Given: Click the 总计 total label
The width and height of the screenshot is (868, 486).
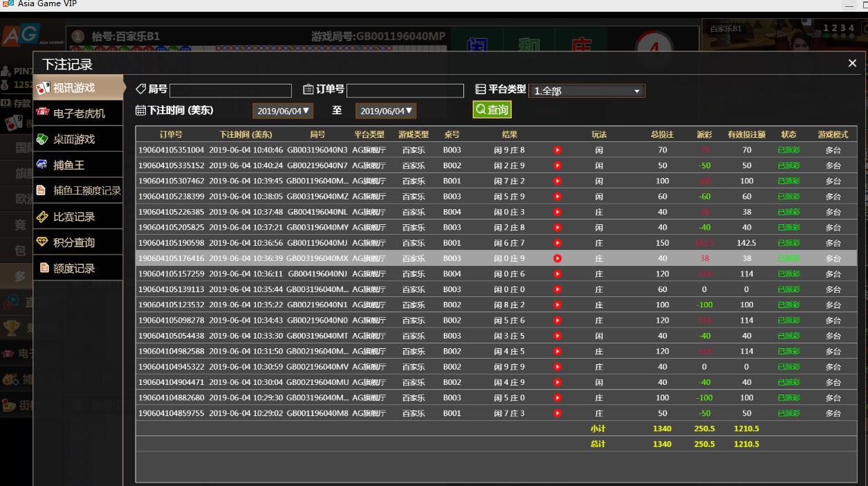Looking at the screenshot, I should [x=598, y=444].
